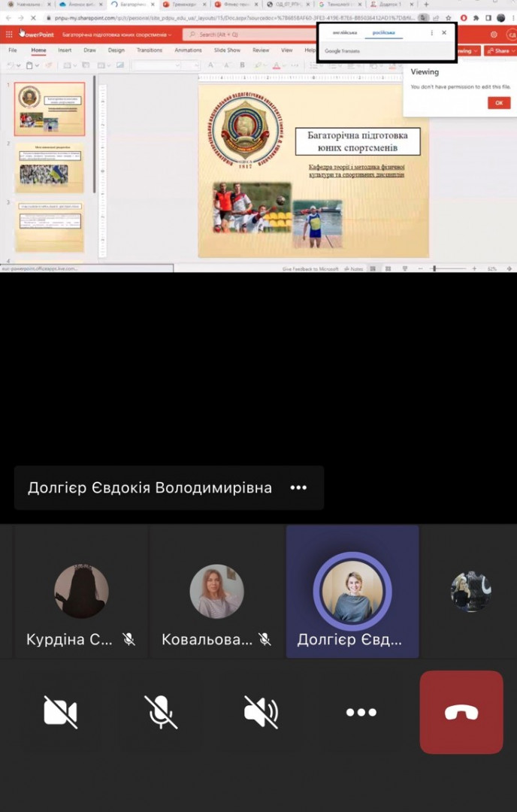Stop page loading with X button

point(32,18)
